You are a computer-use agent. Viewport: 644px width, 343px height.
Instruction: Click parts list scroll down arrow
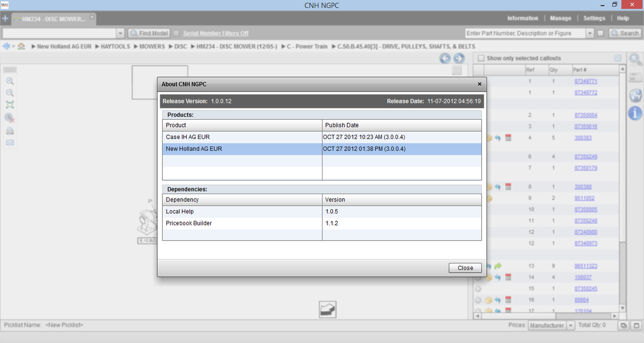click(622, 308)
